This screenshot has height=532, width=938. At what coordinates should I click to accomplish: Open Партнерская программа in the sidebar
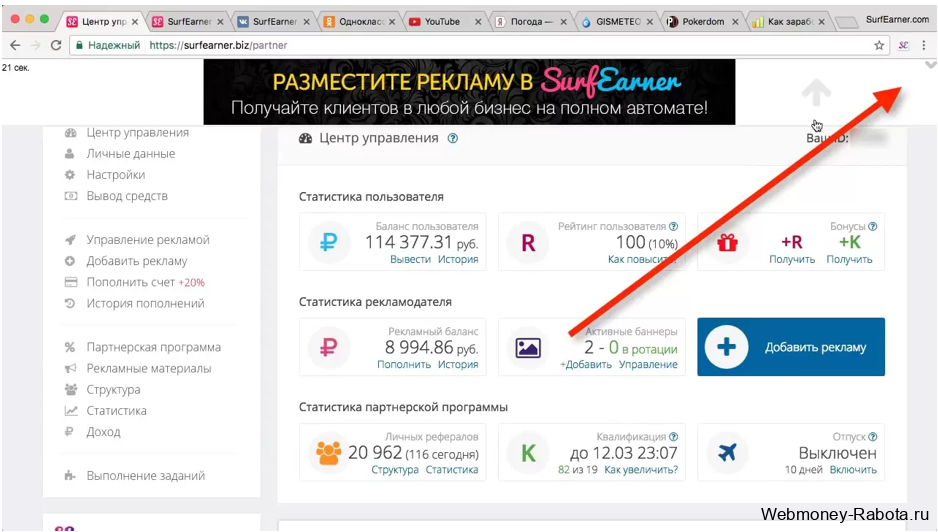tap(153, 347)
